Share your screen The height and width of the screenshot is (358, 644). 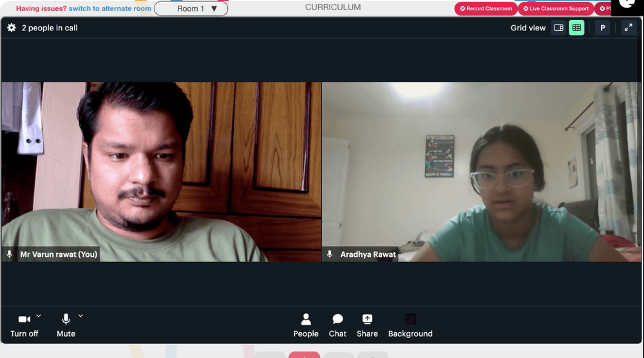367,326
